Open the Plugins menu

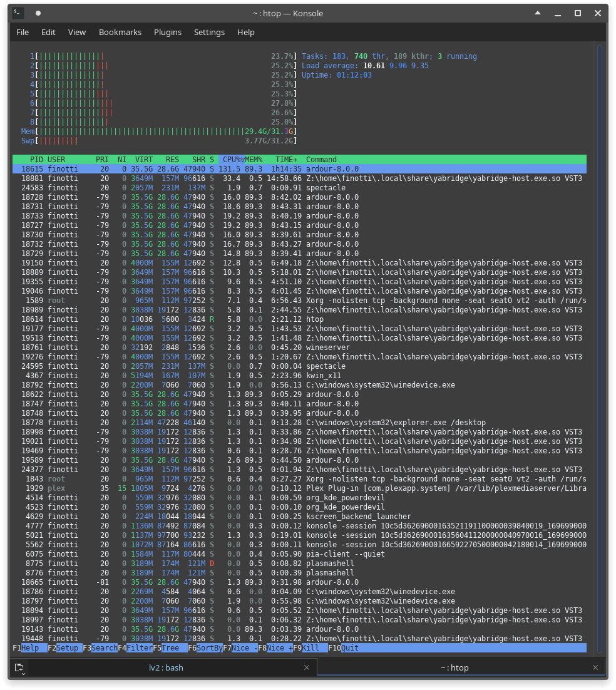click(168, 32)
